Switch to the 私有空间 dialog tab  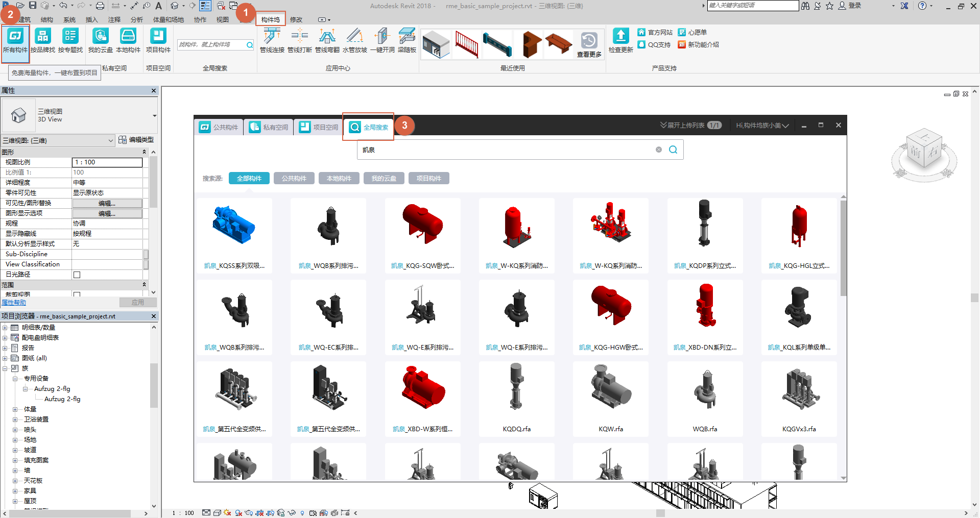pos(269,127)
